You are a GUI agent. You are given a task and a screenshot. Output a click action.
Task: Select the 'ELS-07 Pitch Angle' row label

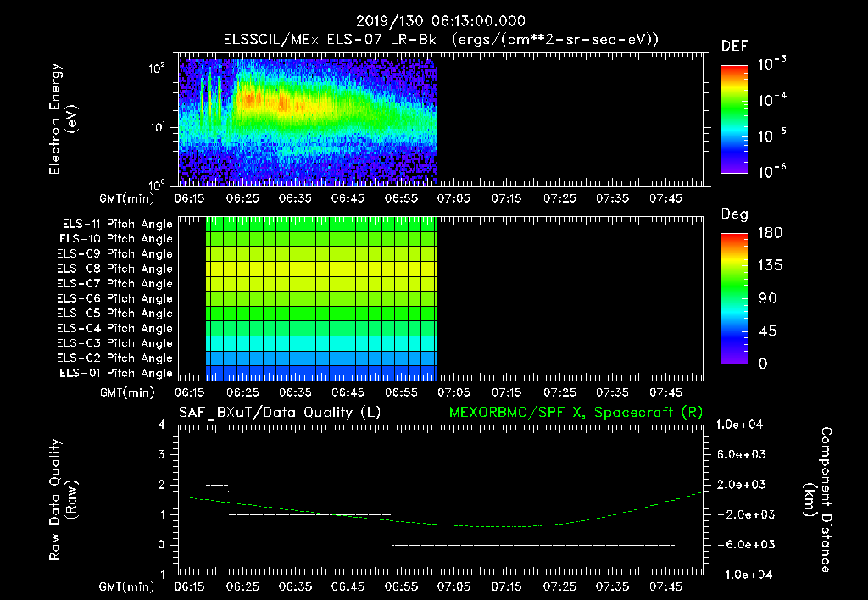(x=114, y=283)
